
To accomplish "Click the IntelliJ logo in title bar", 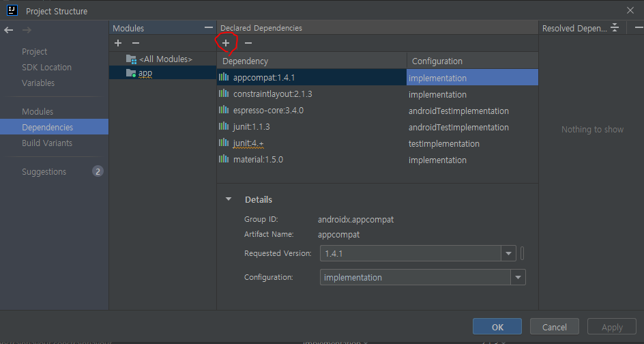I will (x=12, y=10).
